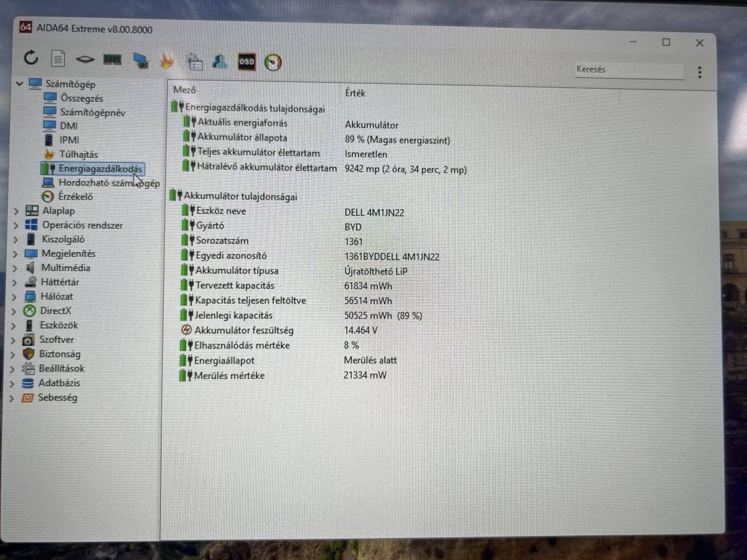
Task: Click the gauge sensor panel toolbar icon
Action: [273, 62]
